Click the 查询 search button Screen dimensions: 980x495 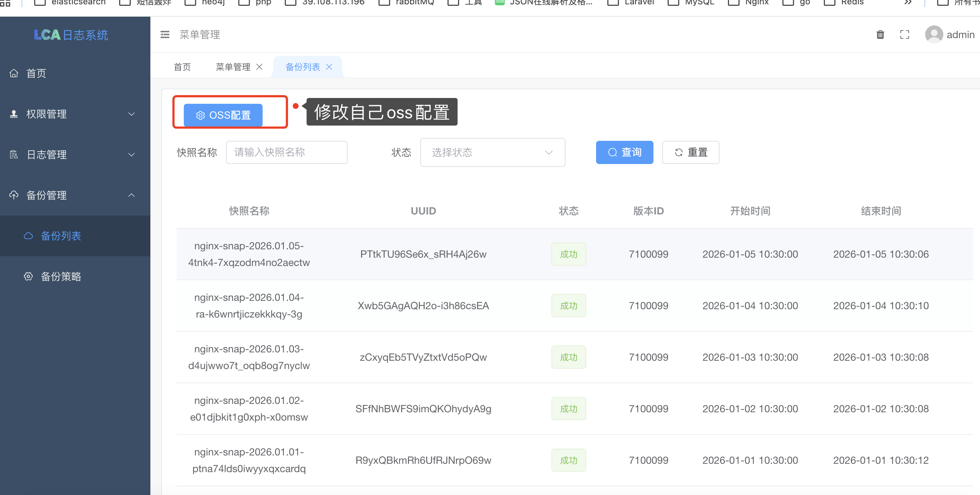(x=624, y=152)
